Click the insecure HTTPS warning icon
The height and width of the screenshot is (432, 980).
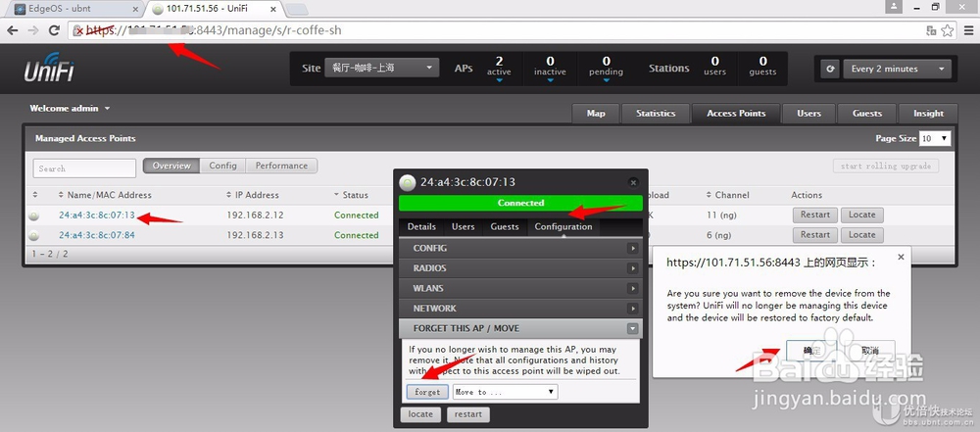[x=78, y=30]
